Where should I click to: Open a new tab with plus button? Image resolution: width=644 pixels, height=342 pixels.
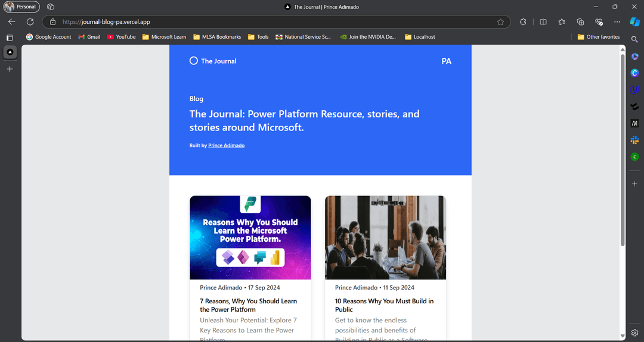pos(10,69)
